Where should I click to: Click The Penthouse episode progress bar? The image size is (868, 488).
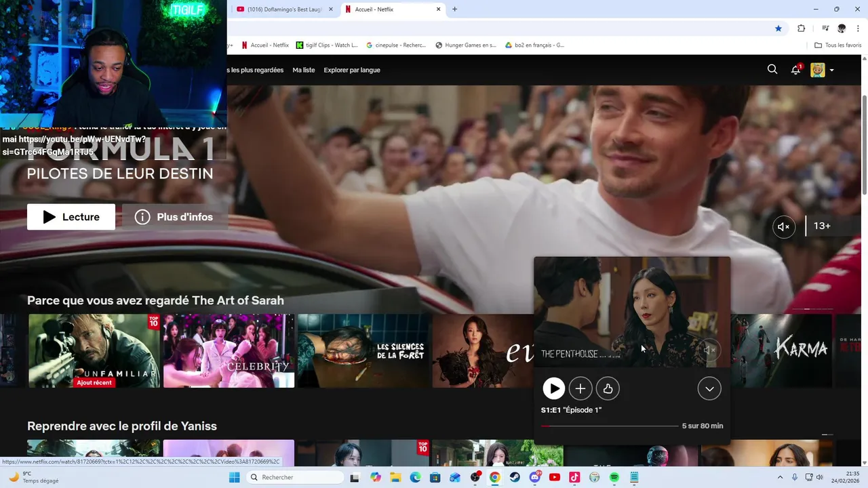[x=610, y=426]
